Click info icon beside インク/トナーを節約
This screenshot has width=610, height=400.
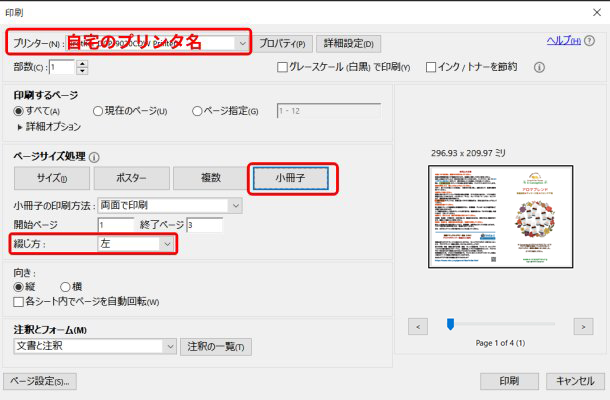(539, 68)
